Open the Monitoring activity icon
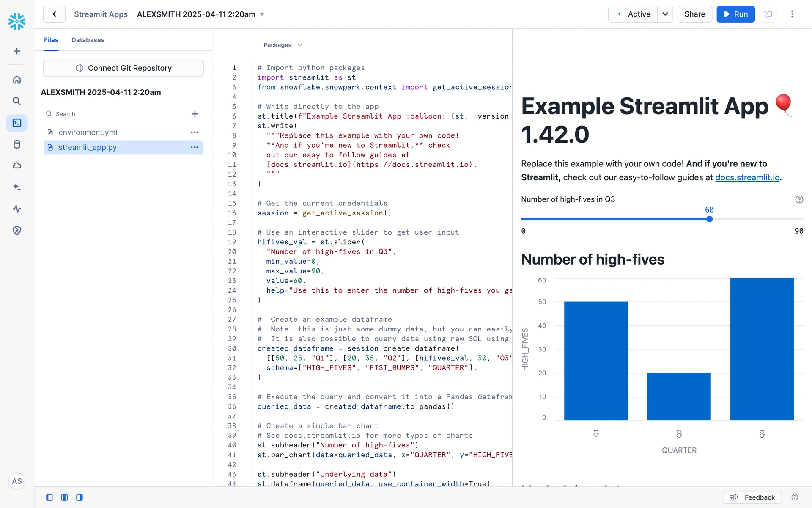812x508 pixels. point(17,209)
